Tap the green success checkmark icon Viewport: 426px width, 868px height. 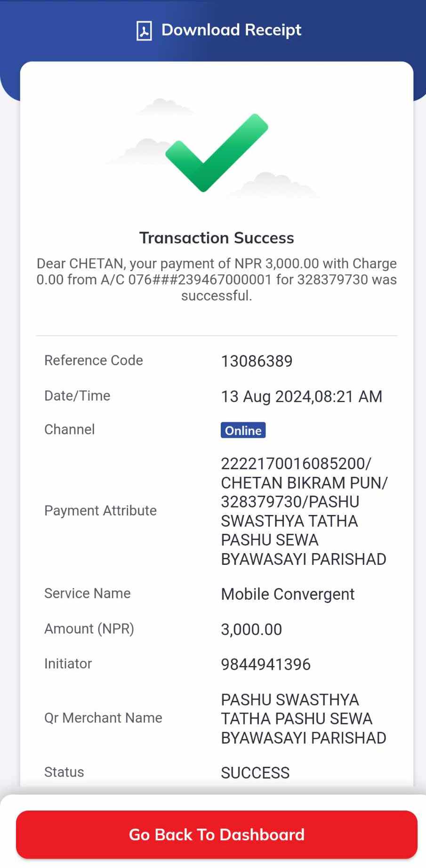coord(217,153)
